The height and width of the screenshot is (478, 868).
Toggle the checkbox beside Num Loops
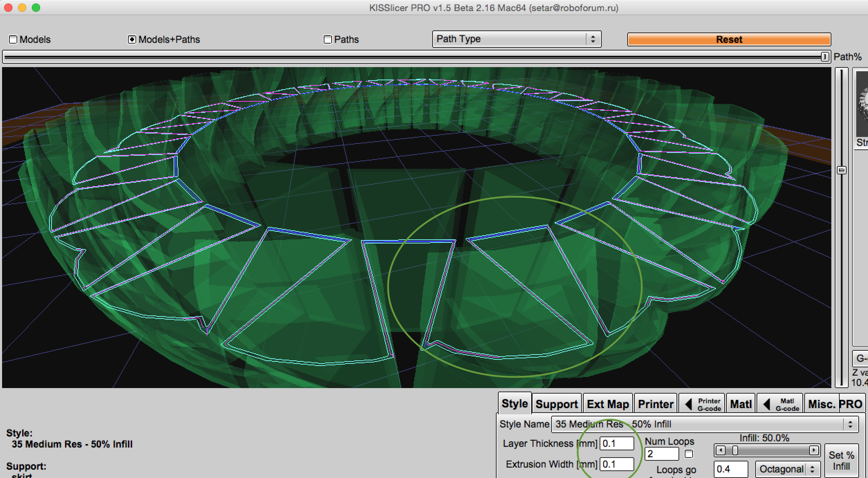coord(689,454)
